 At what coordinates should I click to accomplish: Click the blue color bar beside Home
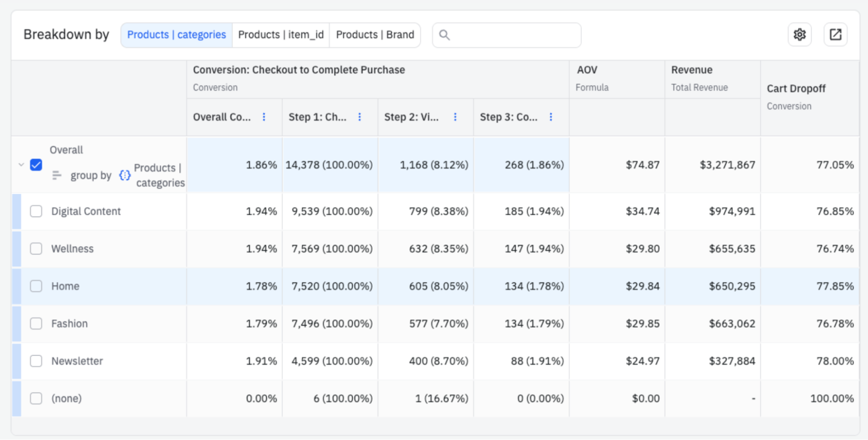point(17,286)
